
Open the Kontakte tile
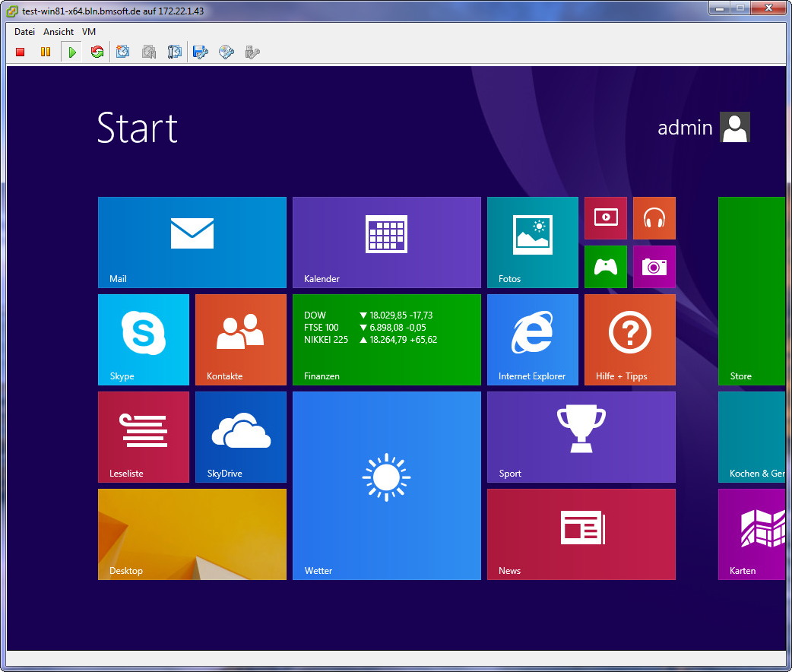pyautogui.click(x=241, y=340)
